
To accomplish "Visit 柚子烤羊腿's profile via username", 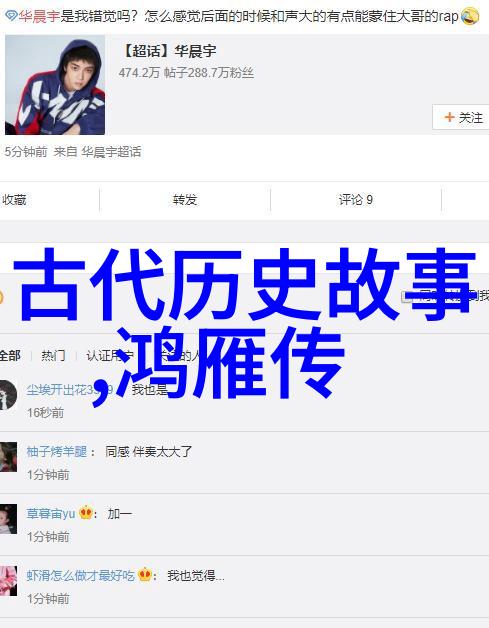I will point(56,452).
